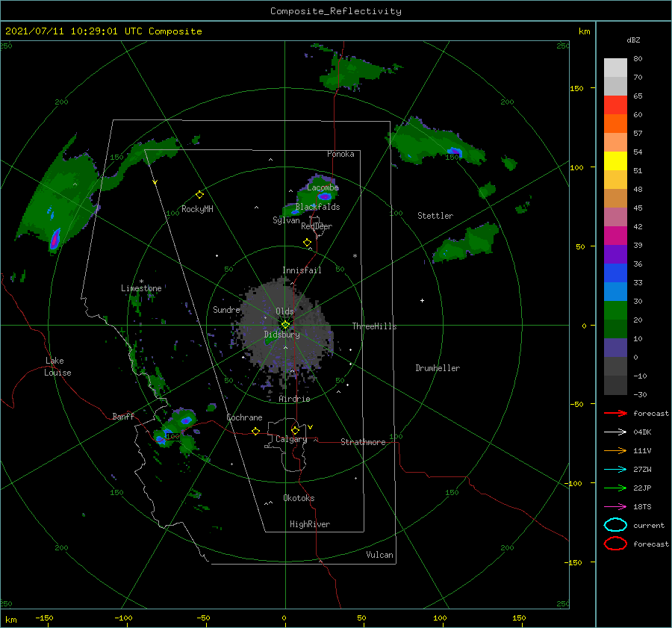Choose the green 22JP arrow legend entry
Image resolution: width=672 pixels, height=628 pixels.
[615, 488]
